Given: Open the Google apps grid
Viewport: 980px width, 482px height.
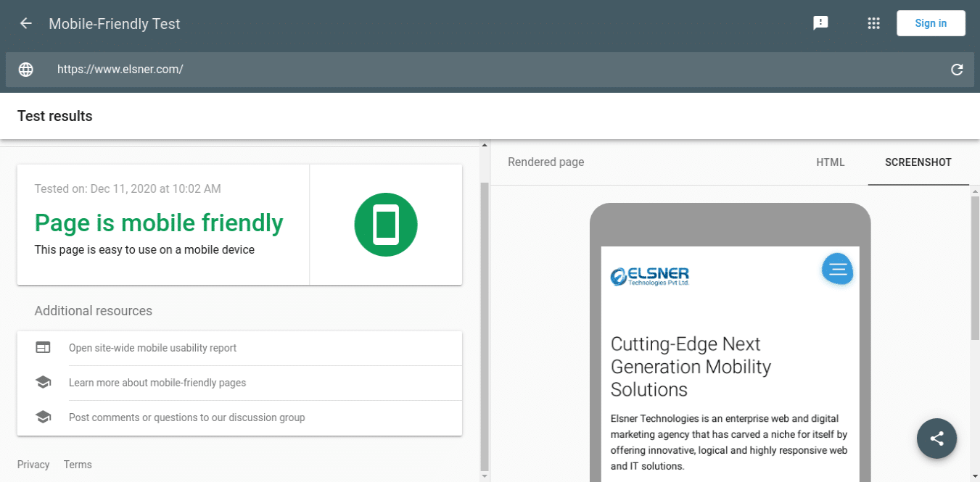Looking at the screenshot, I should point(873,22).
